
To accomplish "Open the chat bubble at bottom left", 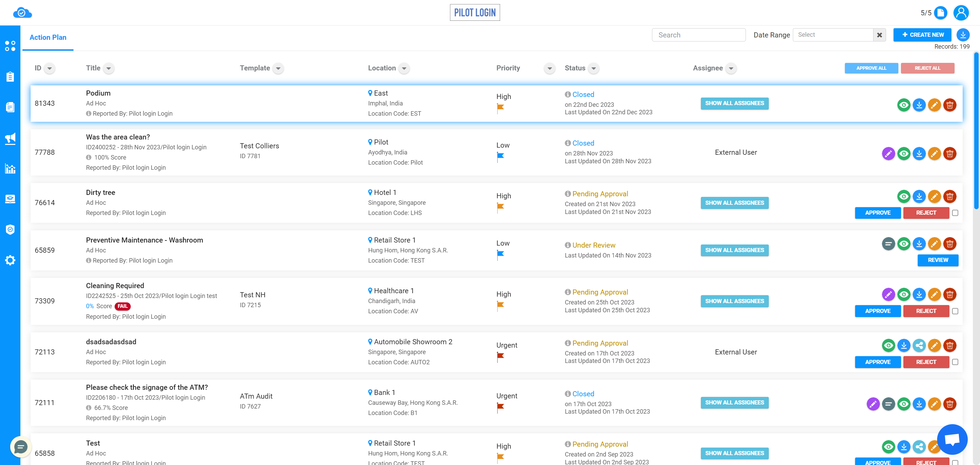I will (x=20, y=447).
